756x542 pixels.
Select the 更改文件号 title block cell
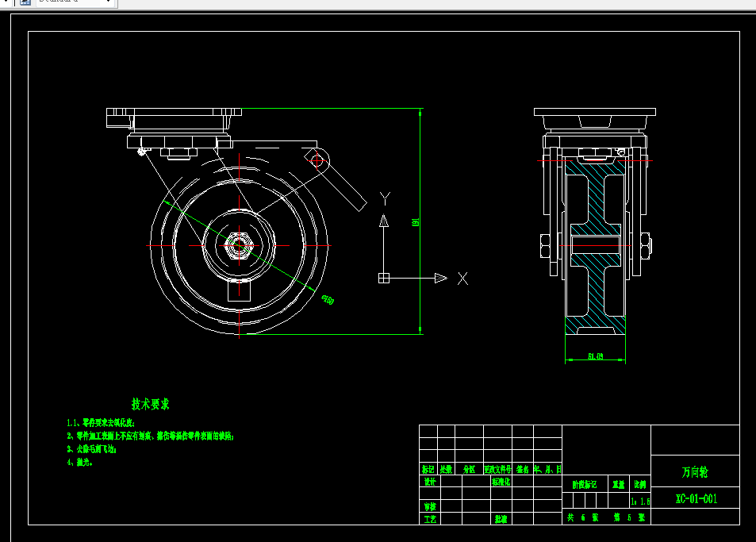[497, 469]
